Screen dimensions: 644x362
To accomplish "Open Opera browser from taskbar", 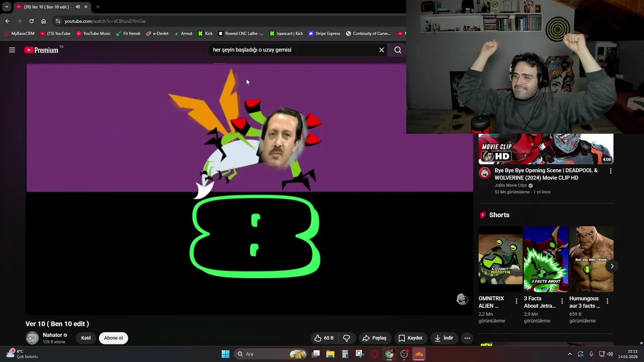I will click(374, 354).
